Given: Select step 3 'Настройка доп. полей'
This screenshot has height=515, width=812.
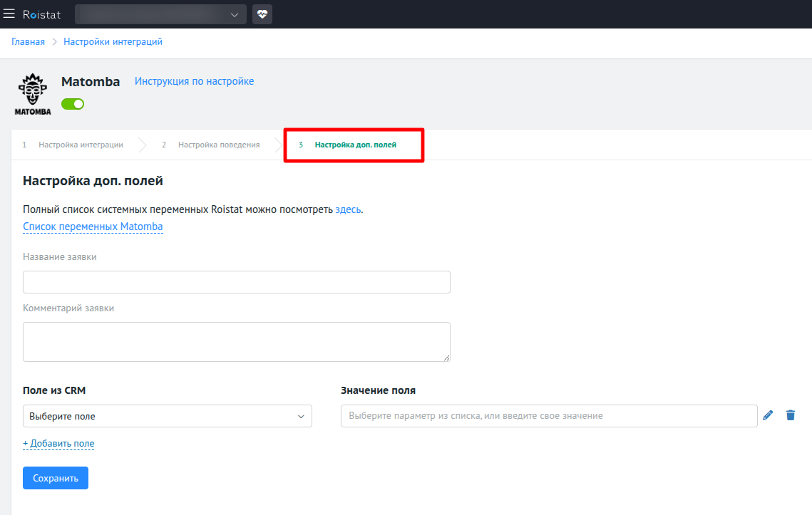Looking at the screenshot, I should pyautogui.click(x=355, y=145).
